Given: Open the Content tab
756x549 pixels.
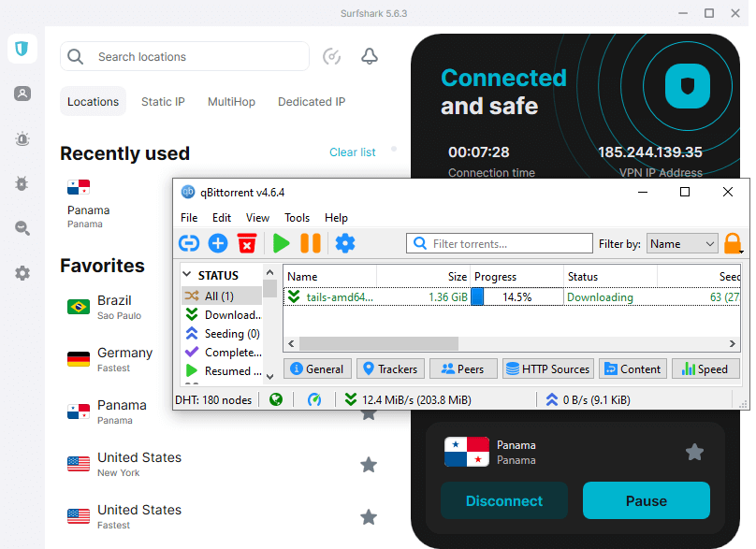Looking at the screenshot, I should [633, 368].
